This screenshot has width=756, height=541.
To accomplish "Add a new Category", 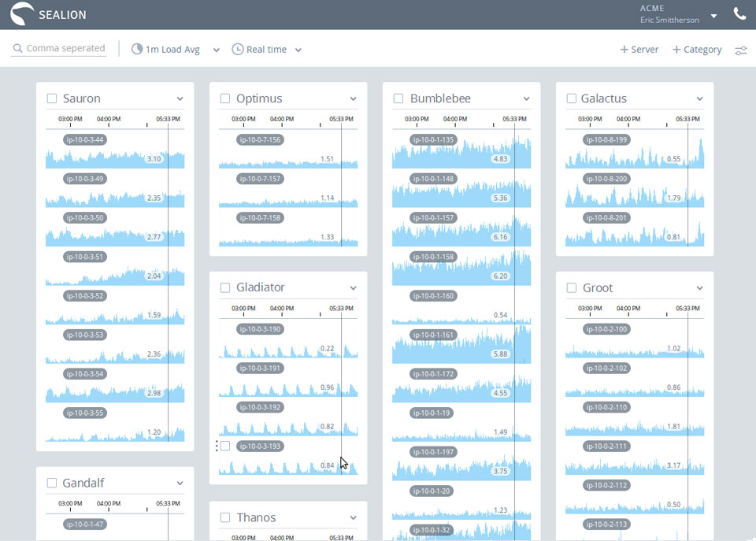I will (696, 49).
